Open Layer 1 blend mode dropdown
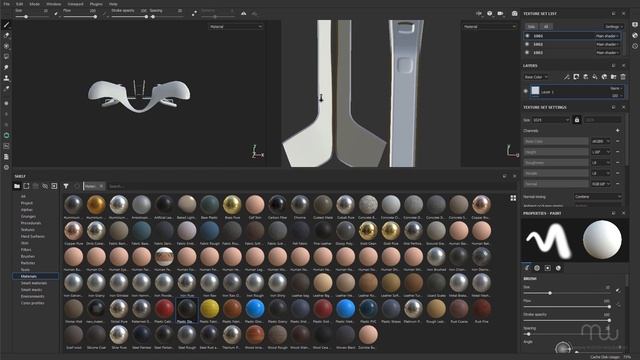This screenshot has width=640, height=360. pyautogui.click(x=616, y=88)
